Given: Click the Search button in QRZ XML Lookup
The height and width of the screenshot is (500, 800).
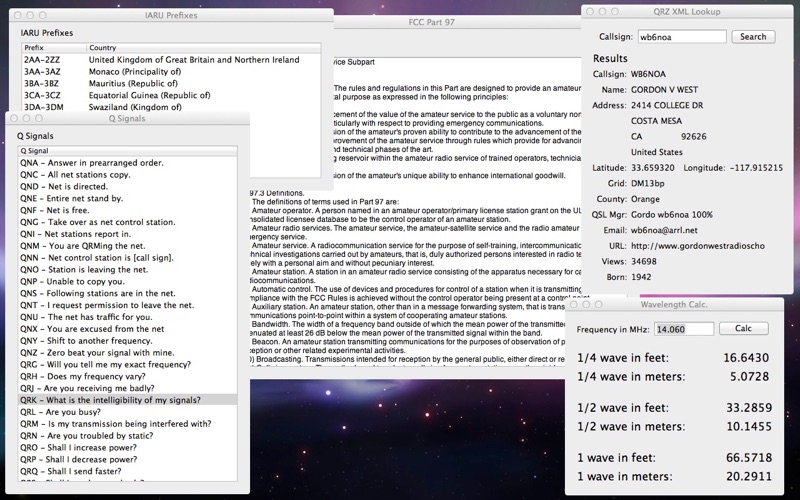Looking at the screenshot, I should coord(753,37).
